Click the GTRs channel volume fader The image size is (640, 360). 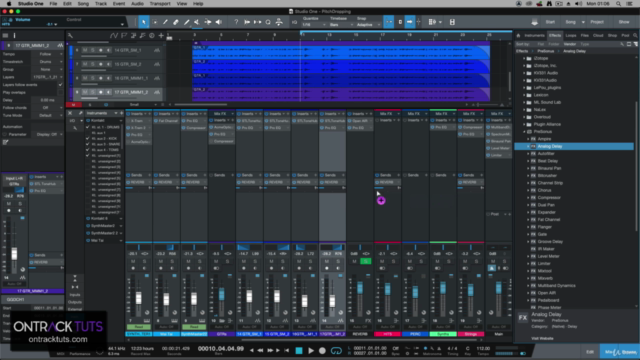tap(222, 295)
